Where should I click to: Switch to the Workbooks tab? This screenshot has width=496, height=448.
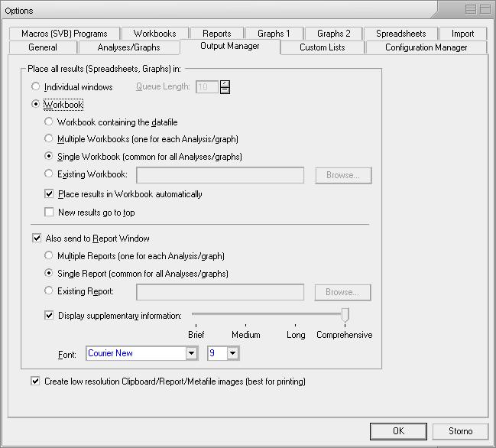pos(154,34)
